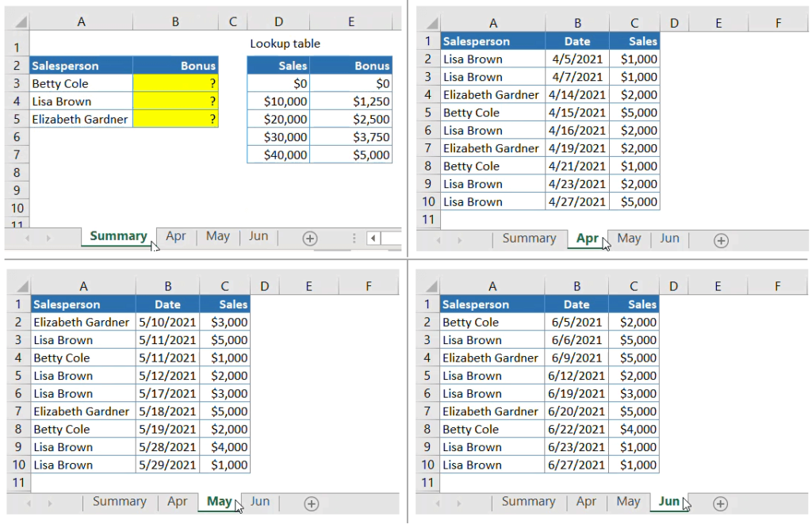Select lookup table bonus cell '$3,750'
The image size is (812, 524).
[351, 136]
